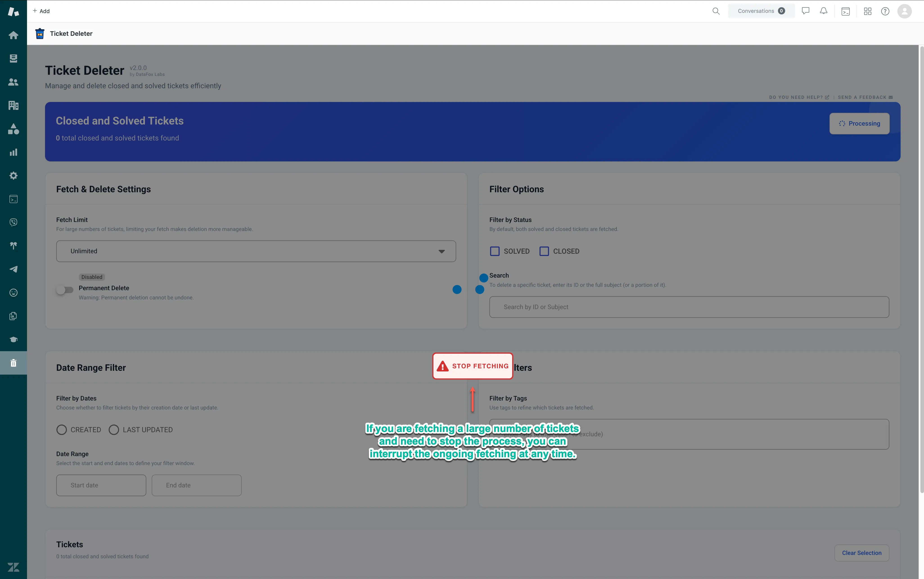Open the Admin gear icon in sidebar
This screenshot has height=579, width=924.
click(x=14, y=176)
